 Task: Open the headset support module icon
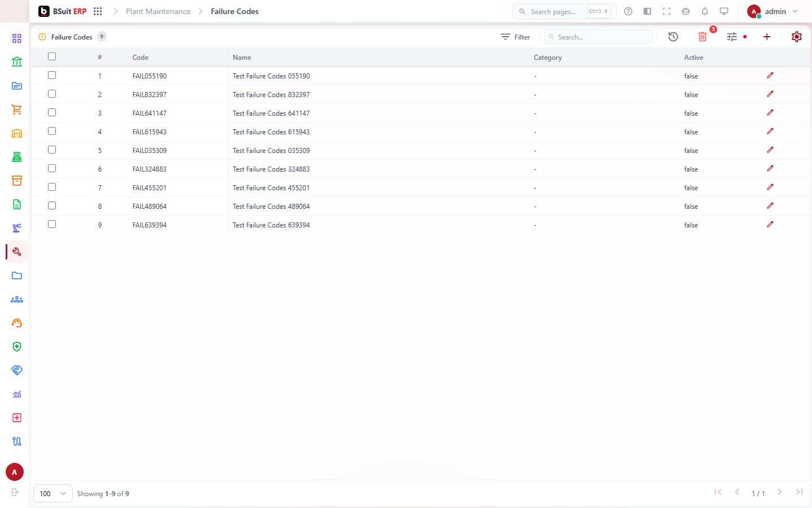pos(17,323)
